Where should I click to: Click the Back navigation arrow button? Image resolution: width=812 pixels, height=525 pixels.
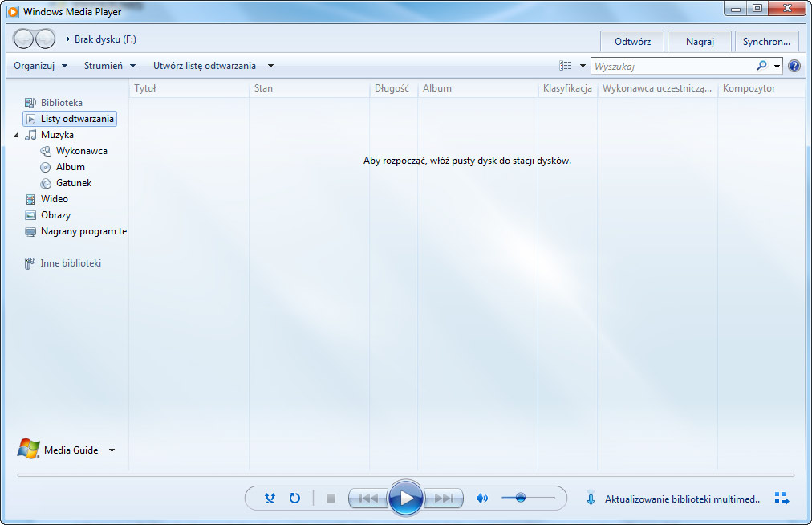coord(23,39)
